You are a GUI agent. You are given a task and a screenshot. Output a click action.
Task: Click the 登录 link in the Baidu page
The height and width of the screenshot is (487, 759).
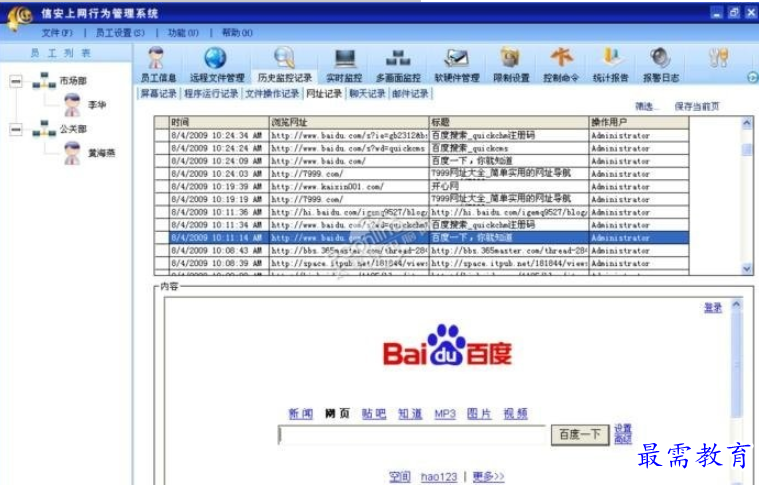713,308
